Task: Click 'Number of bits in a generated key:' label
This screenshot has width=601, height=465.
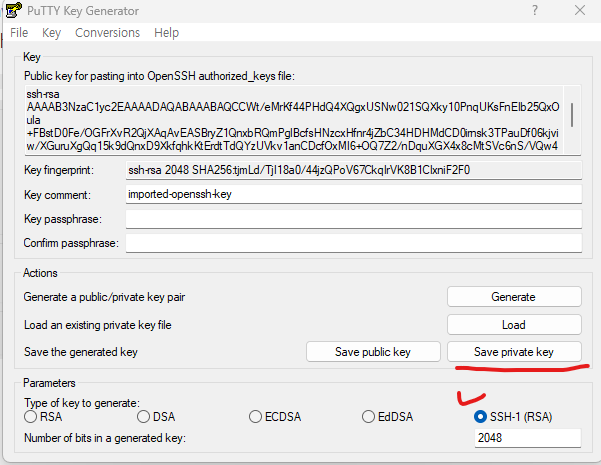Action: (x=105, y=438)
